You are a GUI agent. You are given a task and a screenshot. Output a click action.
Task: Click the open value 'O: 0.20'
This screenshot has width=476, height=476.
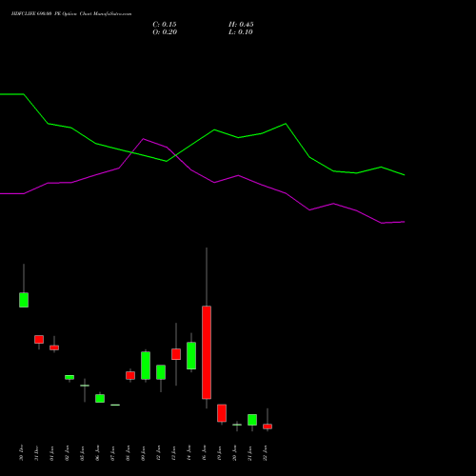(x=165, y=32)
